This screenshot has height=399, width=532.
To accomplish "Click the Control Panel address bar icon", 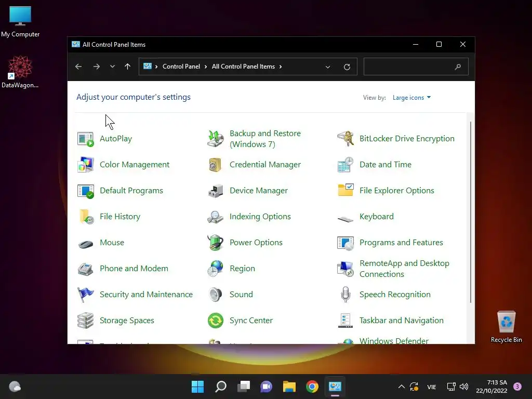I will point(148,66).
